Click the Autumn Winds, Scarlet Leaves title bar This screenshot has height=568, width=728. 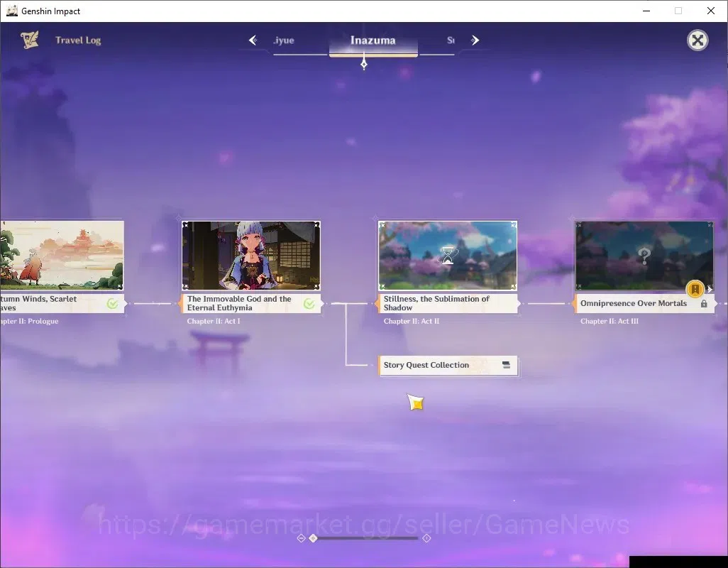[x=62, y=303]
